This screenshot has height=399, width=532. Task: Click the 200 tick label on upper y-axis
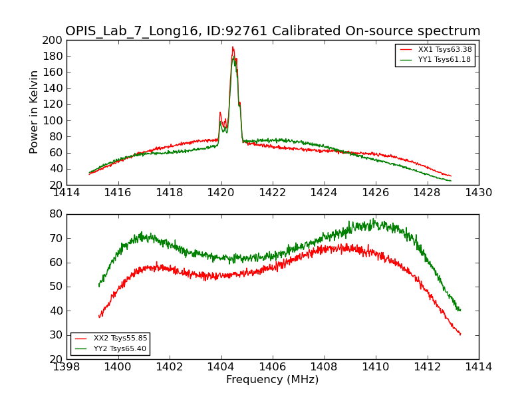coord(52,40)
